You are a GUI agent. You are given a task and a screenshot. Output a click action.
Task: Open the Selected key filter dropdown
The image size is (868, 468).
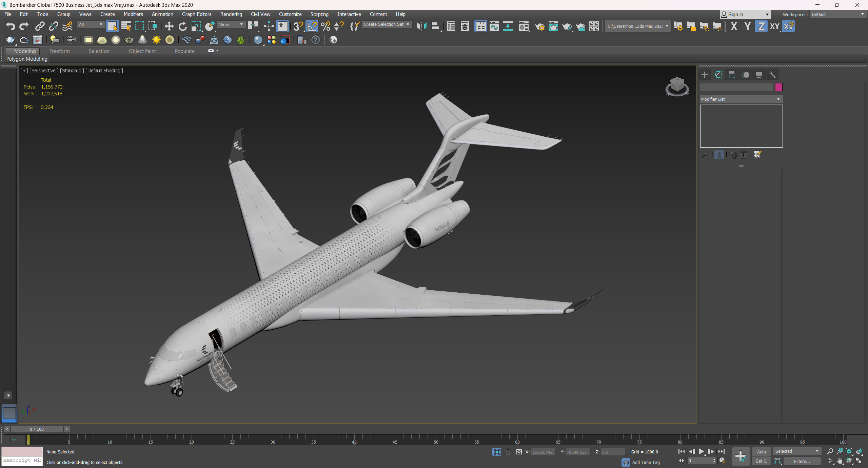[x=797, y=451]
